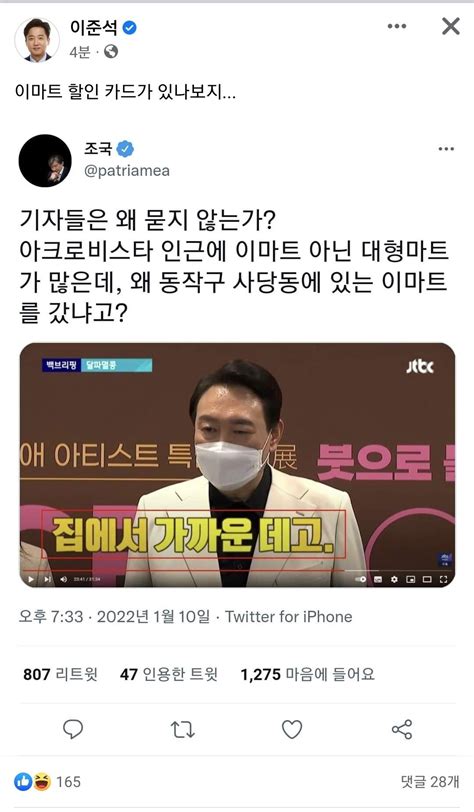Open 47 인용한 트윗 list
474x812 pixels.
[169, 674]
